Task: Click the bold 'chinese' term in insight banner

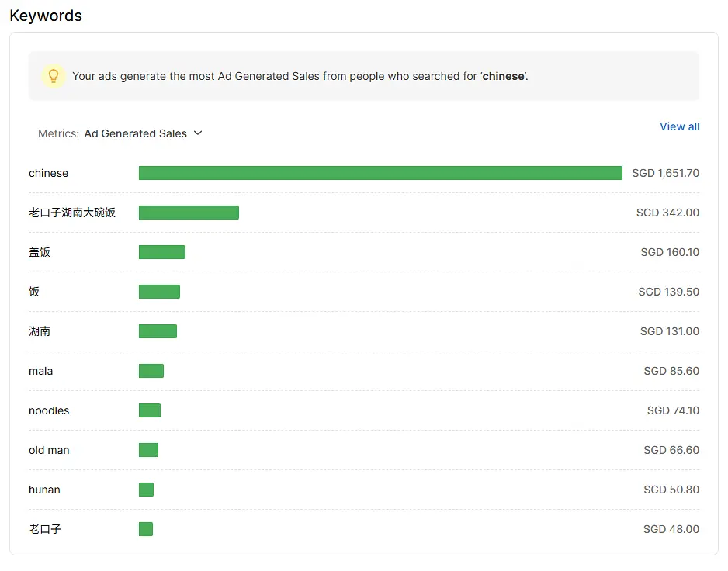Action: pos(503,76)
